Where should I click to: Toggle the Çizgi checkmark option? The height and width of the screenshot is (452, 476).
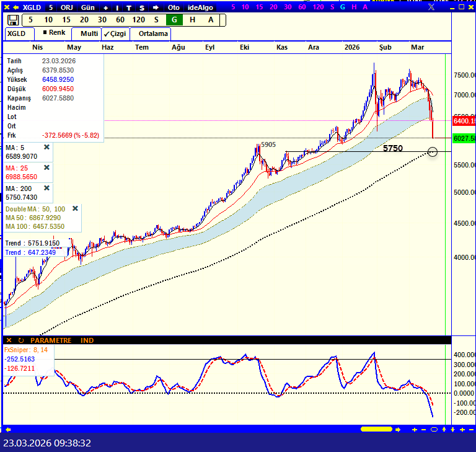coord(115,33)
